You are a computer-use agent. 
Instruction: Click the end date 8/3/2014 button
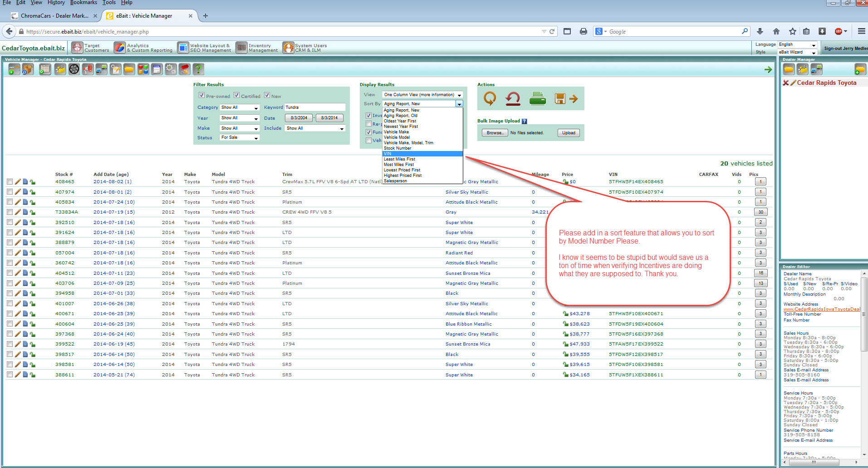coord(329,118)
